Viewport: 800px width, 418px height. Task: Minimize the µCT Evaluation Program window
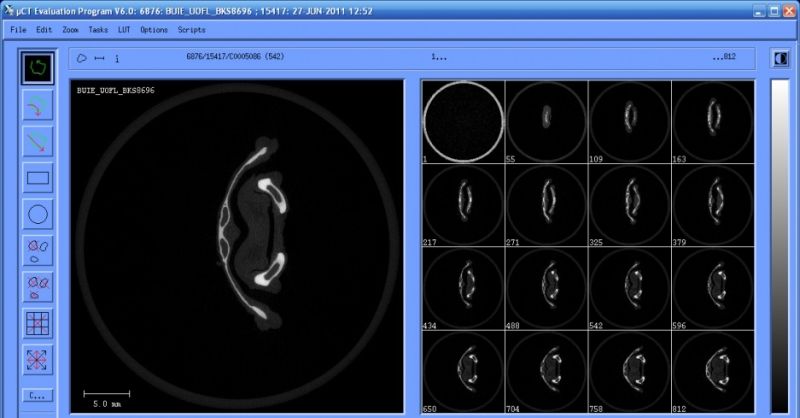(x=759, y=11)
